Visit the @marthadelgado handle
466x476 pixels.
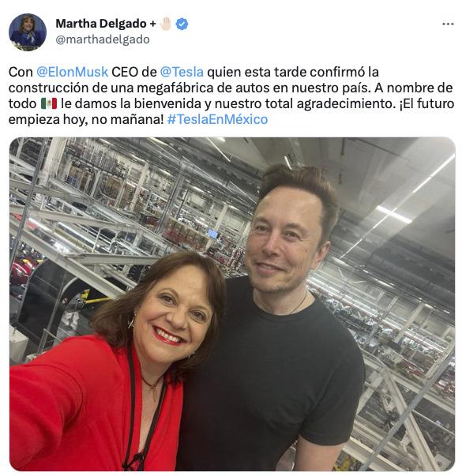pyautogui.click(x=103, y=39)
